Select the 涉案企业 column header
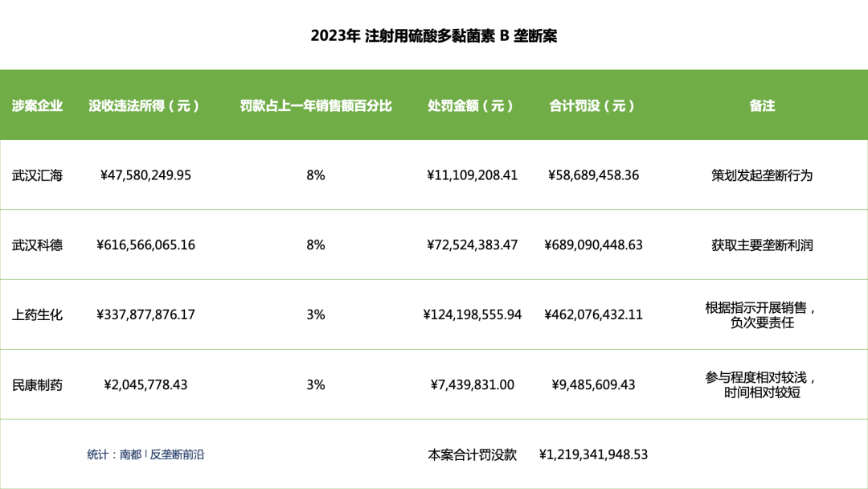Screen dimensions: 868x489 pyautogui.click(x=35, y=105)
